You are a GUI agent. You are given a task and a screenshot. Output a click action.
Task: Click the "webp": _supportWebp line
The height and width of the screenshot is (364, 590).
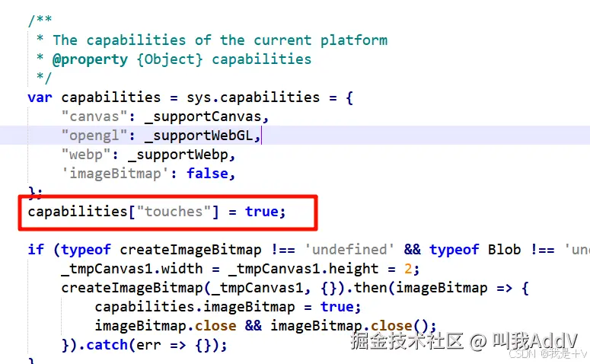pyautogui.click(x=148, y=155)
